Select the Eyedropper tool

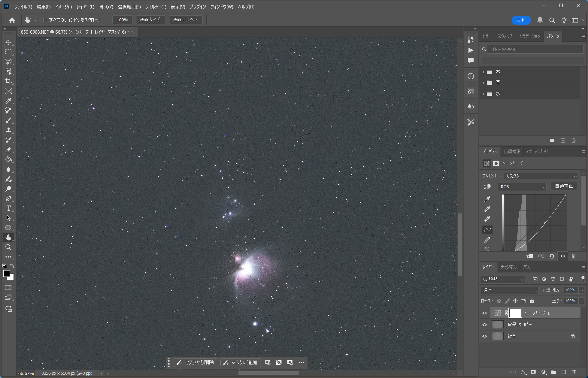[x=8, y=101]
